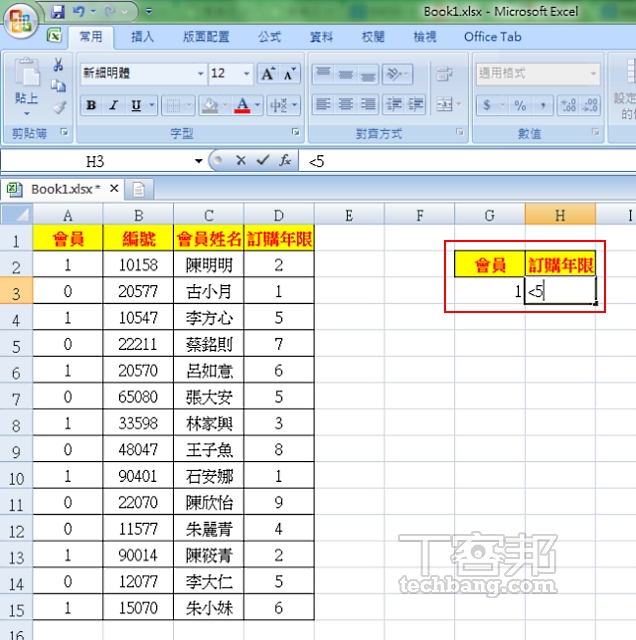Screen dimensions: 636x640
Task: Save the workbook with the floppy disk icon
Action: pos(58,11)
